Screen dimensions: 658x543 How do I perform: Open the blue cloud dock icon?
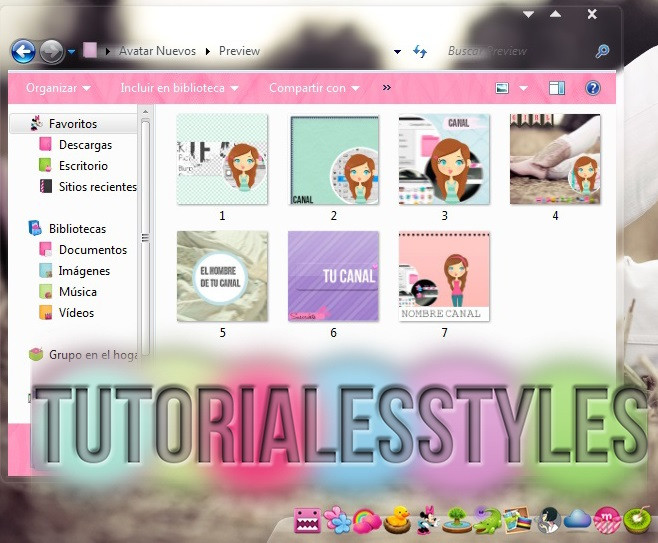click(577, 521)
